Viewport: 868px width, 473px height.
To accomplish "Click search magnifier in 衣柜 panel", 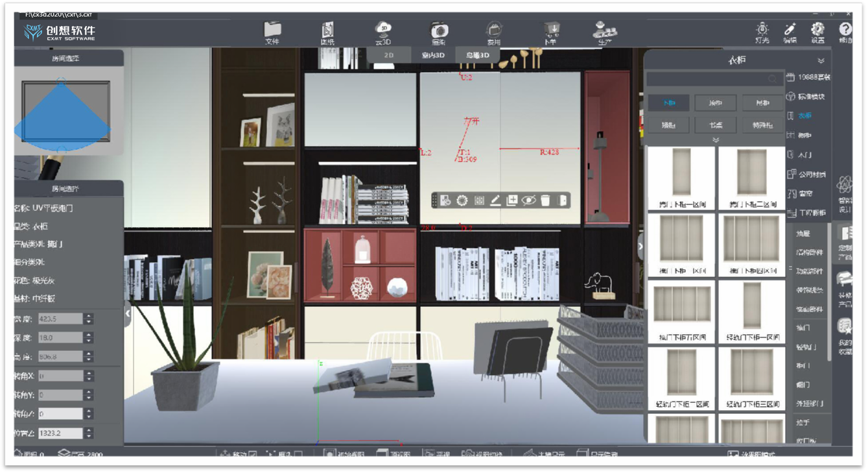I will tap(772, 79).
